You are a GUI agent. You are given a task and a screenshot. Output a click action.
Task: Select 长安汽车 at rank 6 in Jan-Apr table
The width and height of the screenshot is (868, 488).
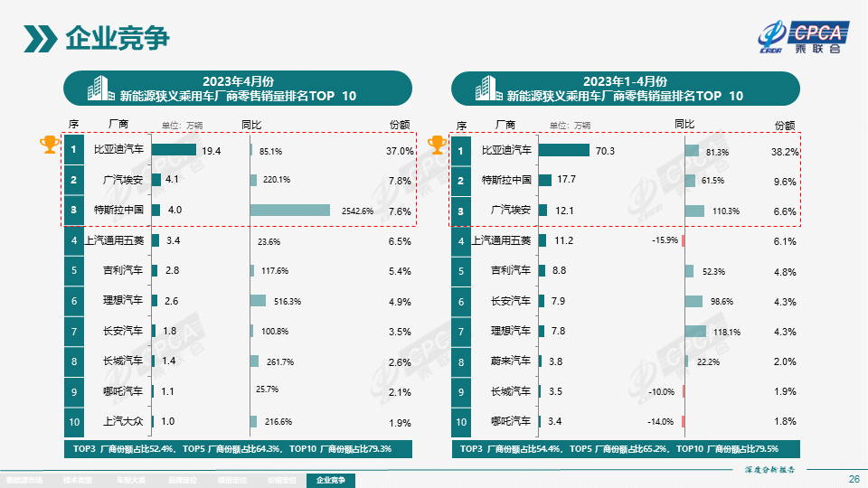pyautogui.click(x=510, y=301)
